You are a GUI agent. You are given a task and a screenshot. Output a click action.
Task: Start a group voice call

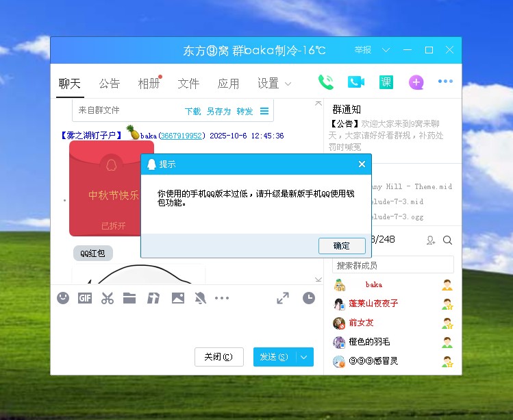[x=326, y=82]
